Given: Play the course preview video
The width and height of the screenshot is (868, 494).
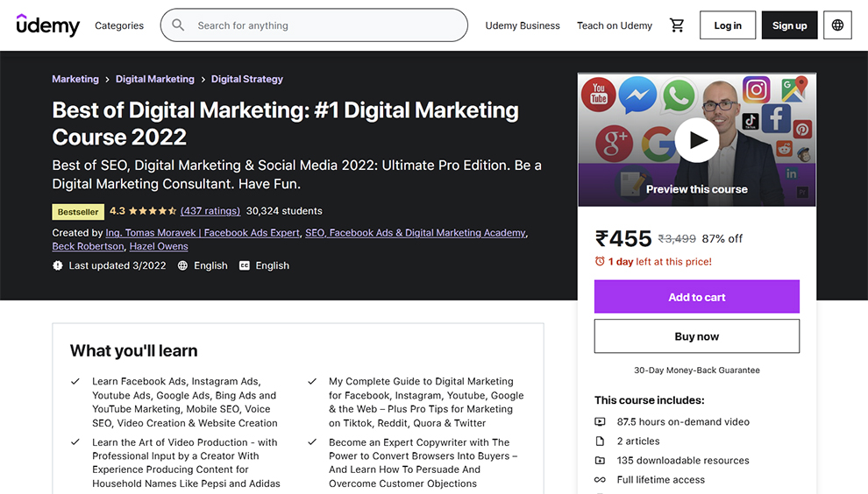Looking at the screenshot, I should 697,140.
